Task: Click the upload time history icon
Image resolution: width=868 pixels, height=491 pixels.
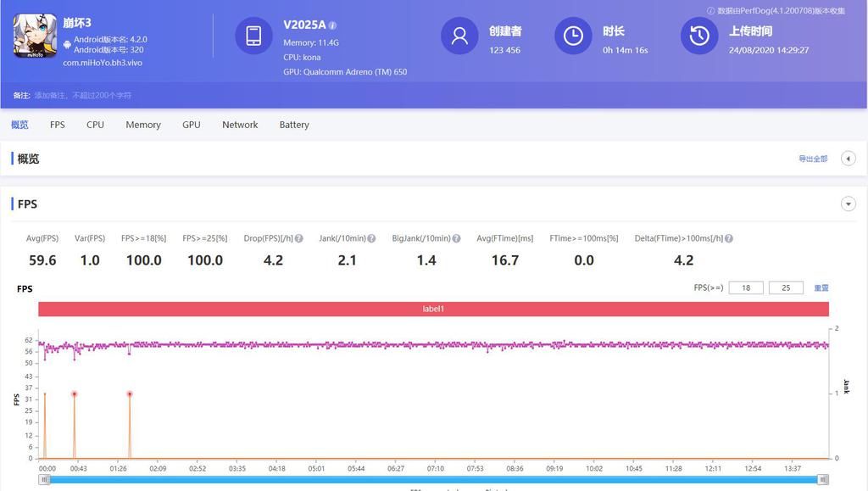Action: click(699, 36)
